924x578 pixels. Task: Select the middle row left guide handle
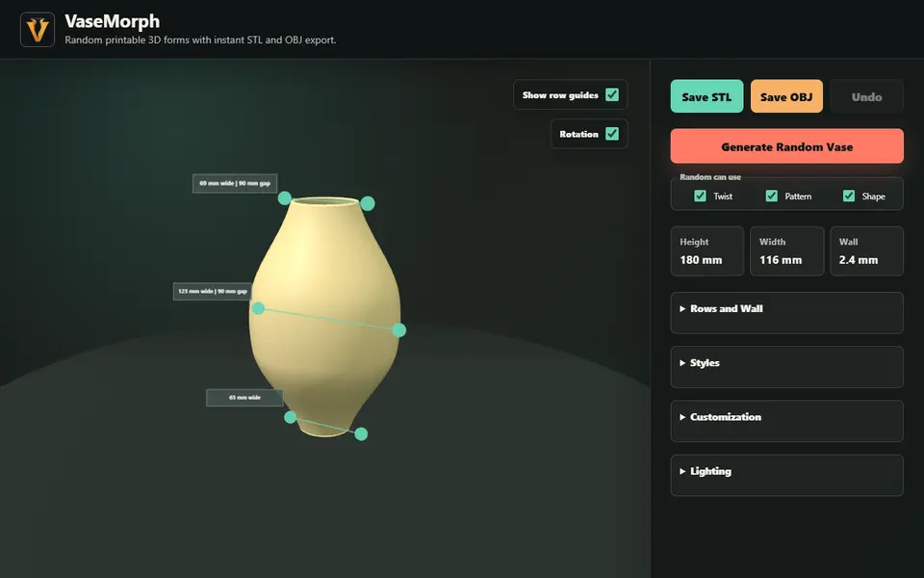click(258, 308)
